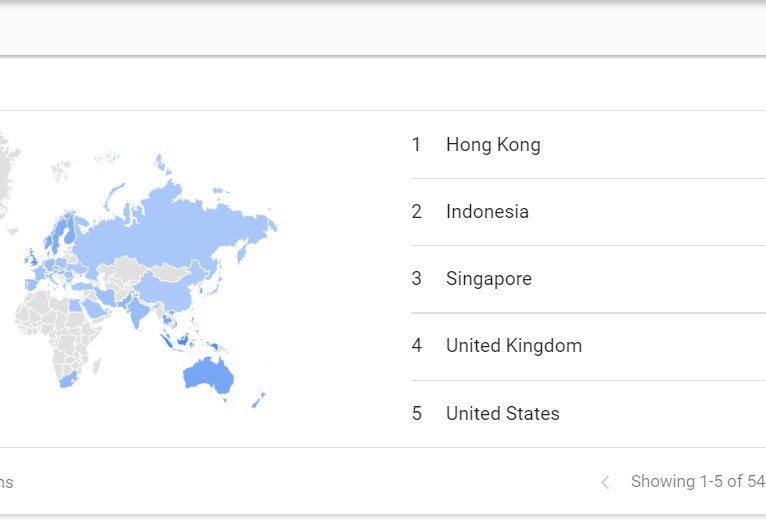This screenshot has height=520, width=766.
Task: Select New Zealand on the map
Action: 257,399
